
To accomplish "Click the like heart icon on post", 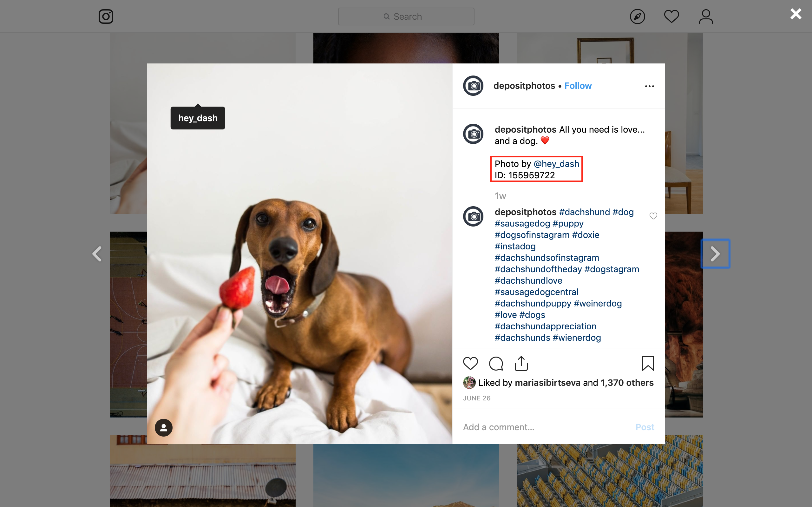I will pos(470,363).
